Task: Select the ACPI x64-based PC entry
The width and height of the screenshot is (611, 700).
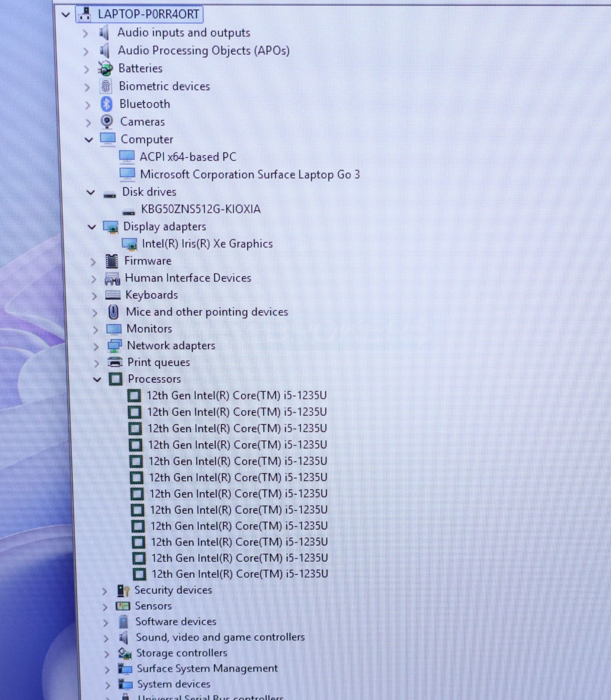Action: click(188, 157)
